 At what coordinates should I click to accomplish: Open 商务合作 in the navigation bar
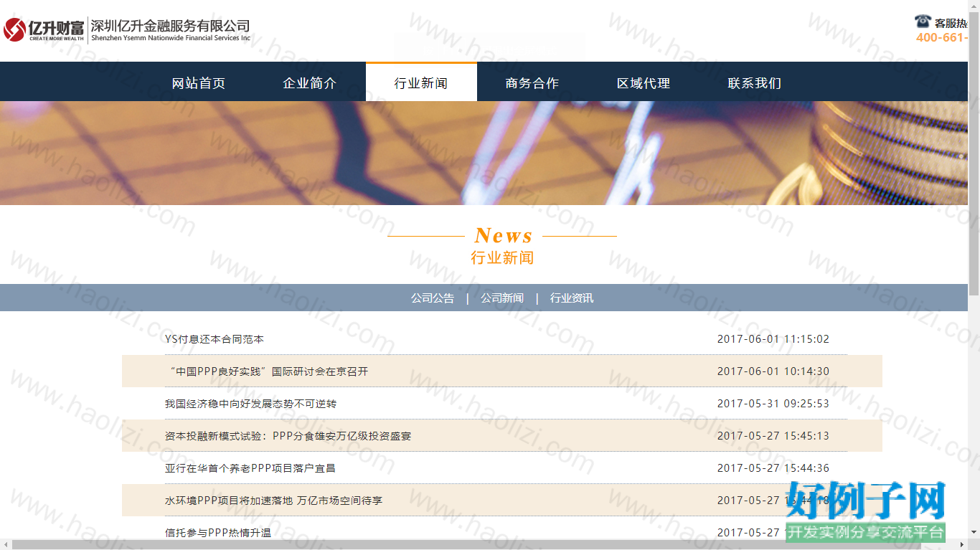[x=532, y=83]
